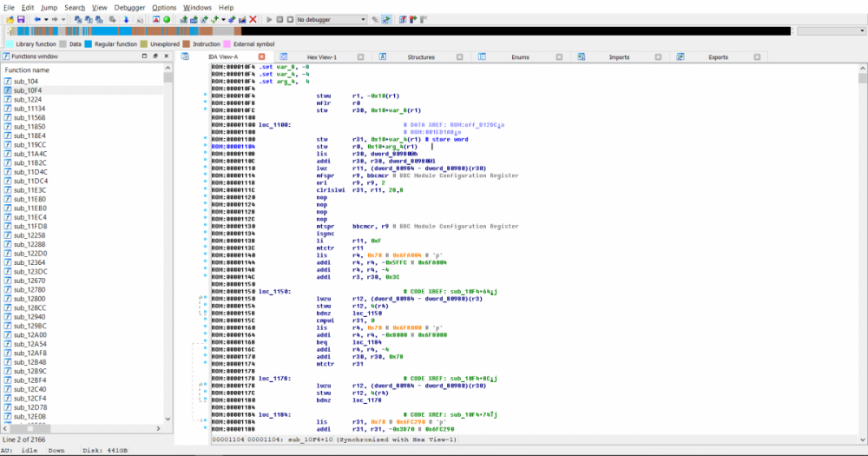This screenshot has height=456, width=868.
Task: Click the Regular function blue legend swatch
Action: click(x=88, y=43)
